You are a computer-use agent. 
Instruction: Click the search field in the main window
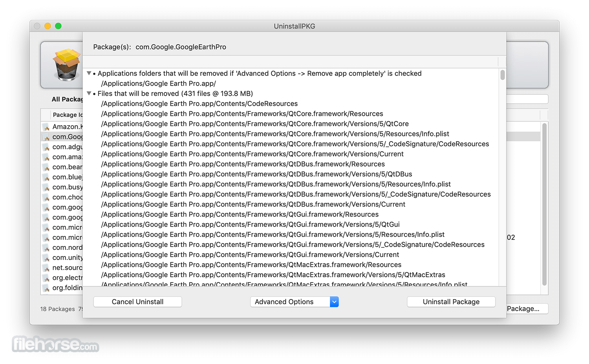pyautogui.click(x=527, y=99)
